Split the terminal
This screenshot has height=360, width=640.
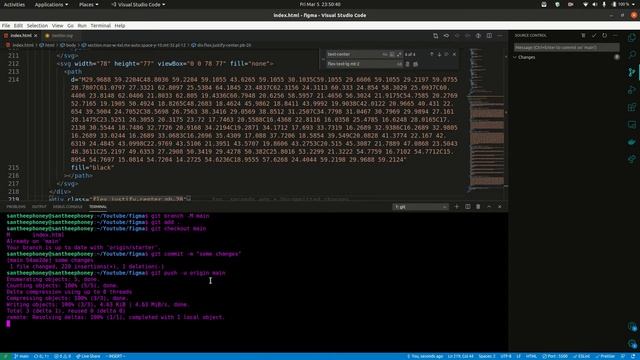pos(468,207)
